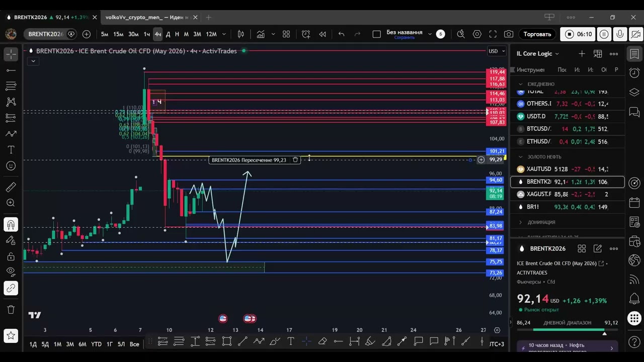Click the daily range ДНЕВНОЙ ДИАПАЗОН slider

tap(569, 330)
